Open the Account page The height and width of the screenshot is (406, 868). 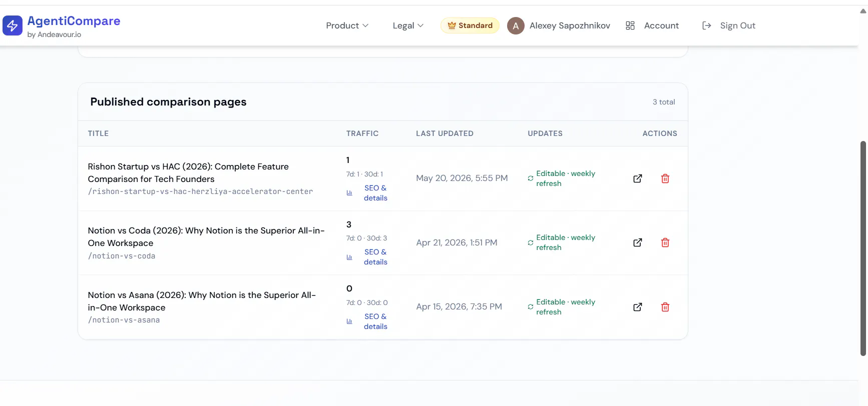[661, 25]
